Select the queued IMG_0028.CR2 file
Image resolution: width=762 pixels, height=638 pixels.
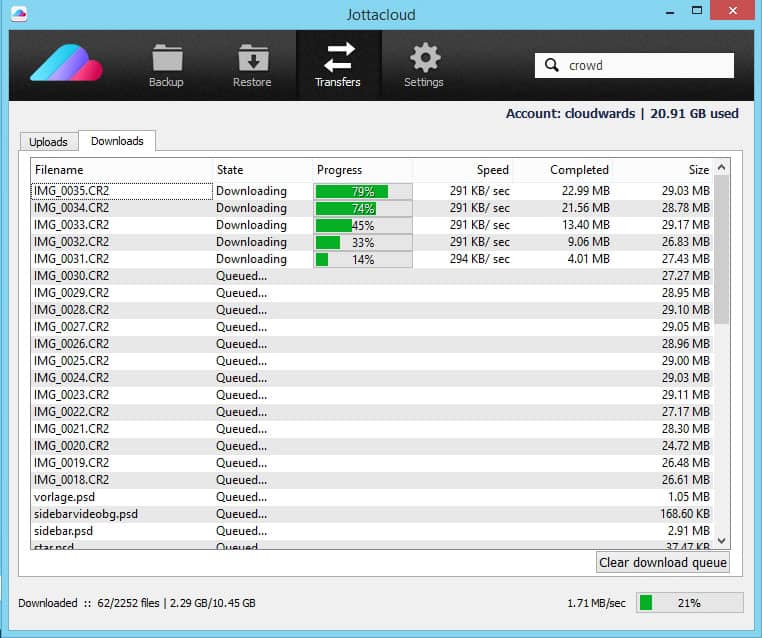click(x=372, y=310)
